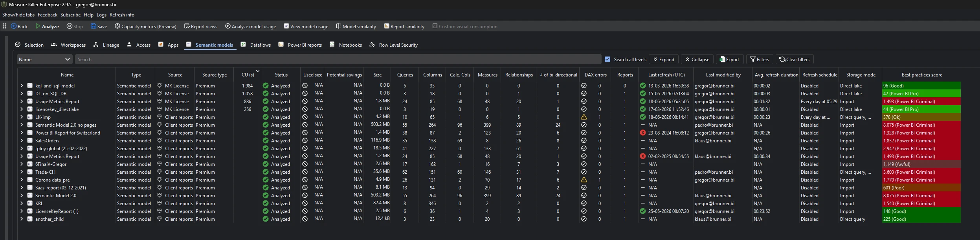The width and height of the screenshot is (980, 240).
Task: Click the Help menu item
Action: pyautogui.click(x=88, y=15)
